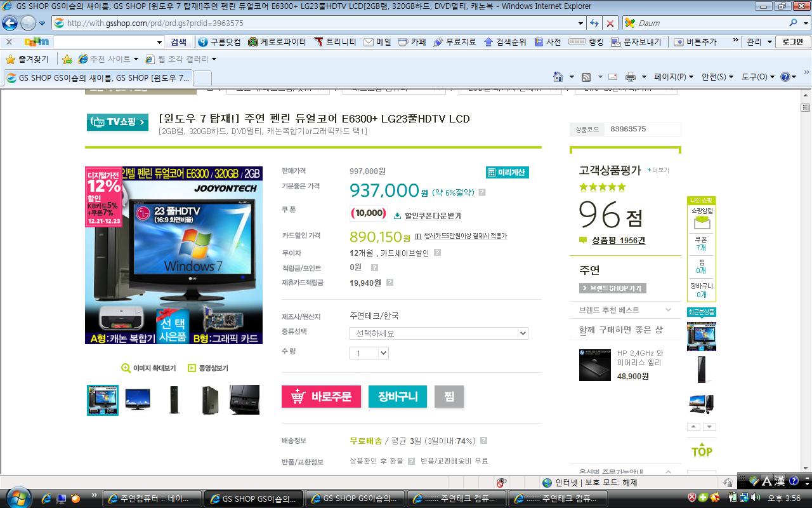Click the 찜 wishlist button
Viewport: 812px width, 508px height.
[x=449, y=396]
